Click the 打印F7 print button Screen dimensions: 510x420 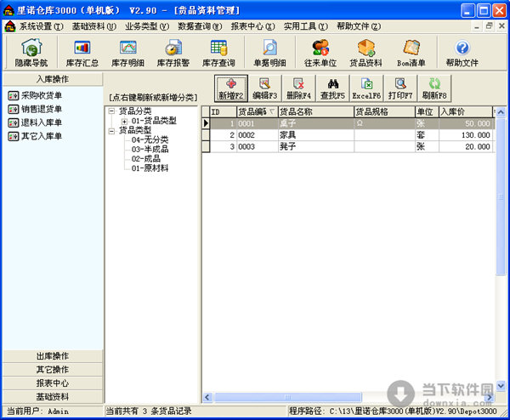[400, 88]
